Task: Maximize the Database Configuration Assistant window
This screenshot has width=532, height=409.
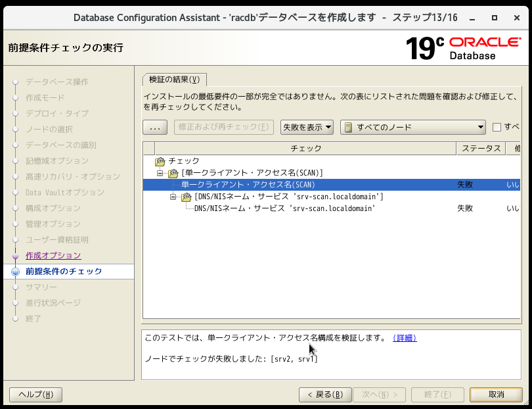Action: point(495,18)
